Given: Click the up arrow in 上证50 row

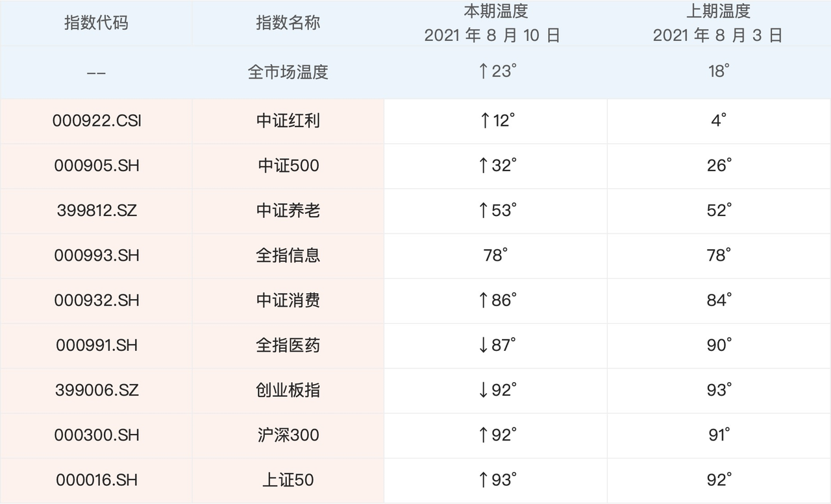Looking at the screenshot, I should [x=483, y=480].
